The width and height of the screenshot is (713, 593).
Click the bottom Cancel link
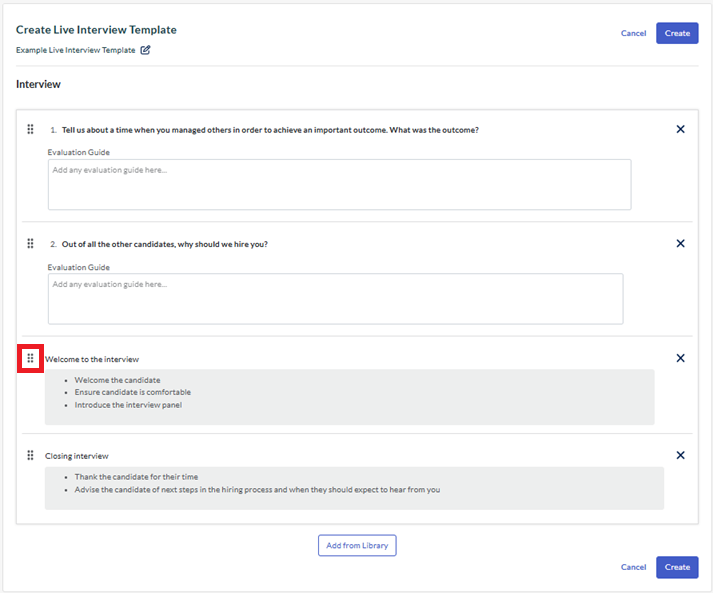pyautogui.click(x=633, y=567)
